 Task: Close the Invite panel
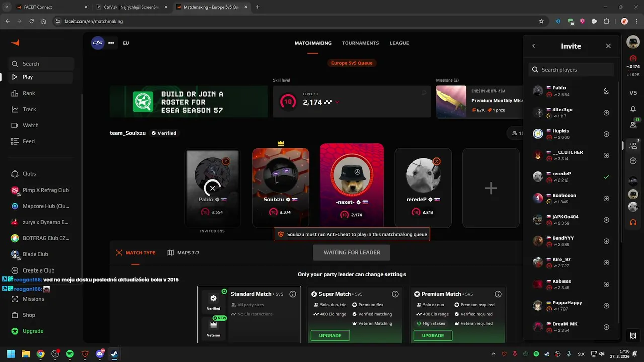click(608, 46)
